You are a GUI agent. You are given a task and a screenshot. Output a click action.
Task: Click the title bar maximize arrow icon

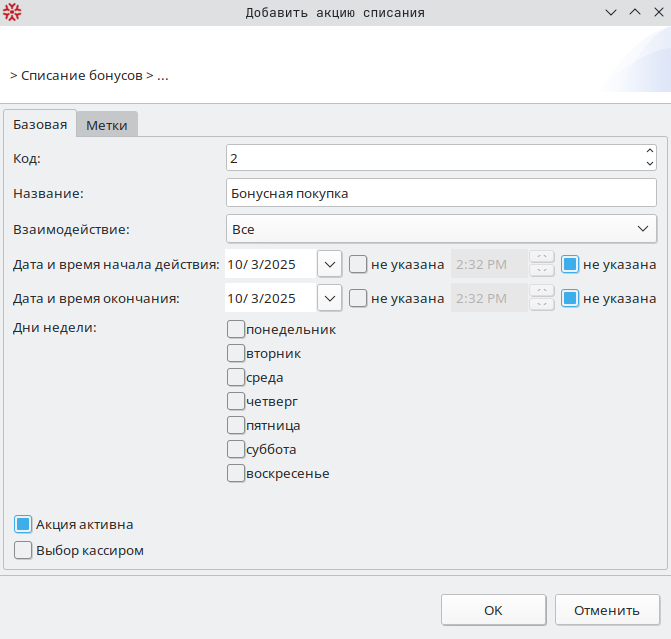click(634, 12)
